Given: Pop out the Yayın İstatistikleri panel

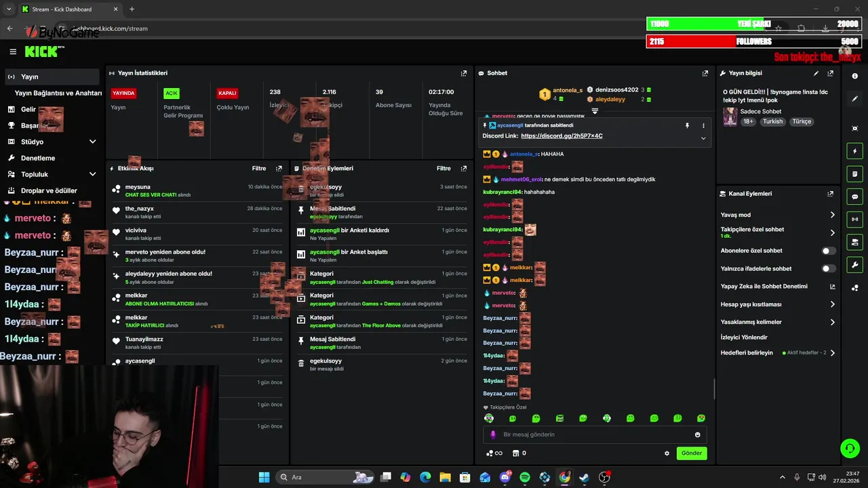Looking at the screenshot, I should point(464,73).
